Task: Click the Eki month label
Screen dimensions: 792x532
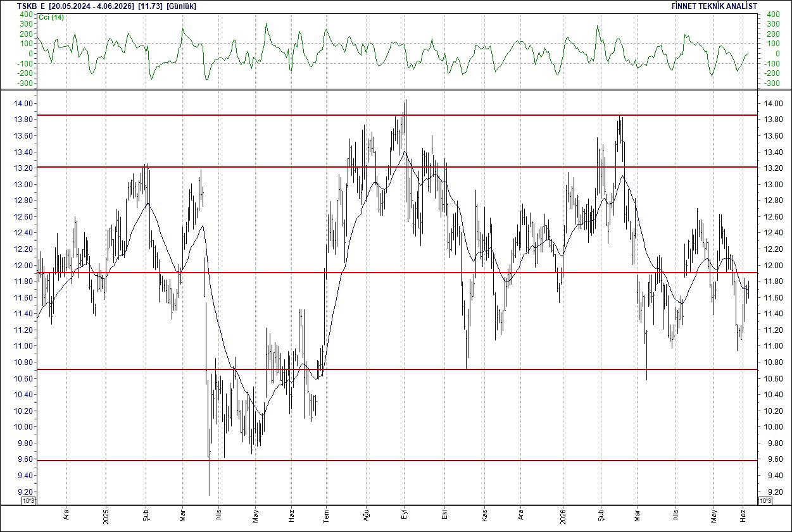Action: pyautogui.click(x=445, y=514)
